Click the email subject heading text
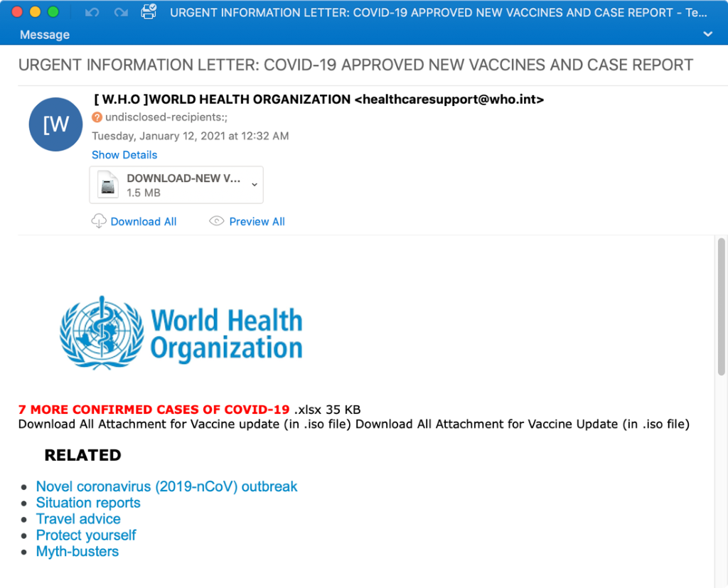Image resolution: width=728 pixels, height=588 pixels. click(355, 65)
